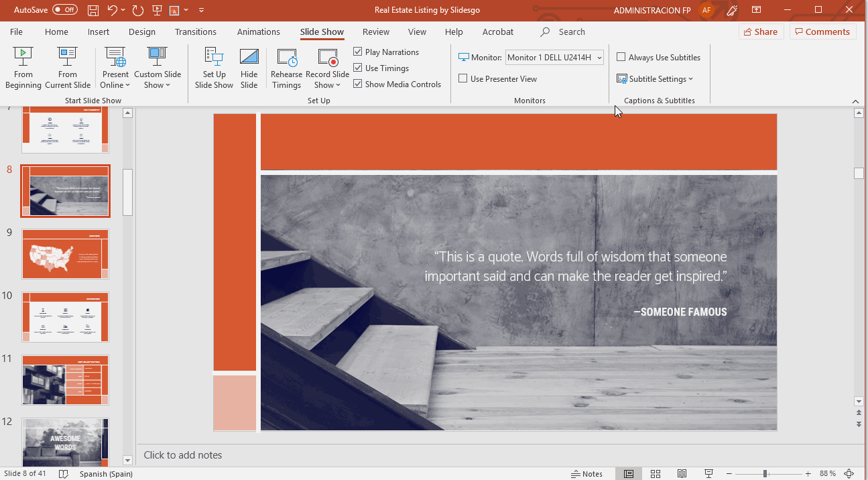Enable Always Use Subtitles
868x480 pixels.
(x=621, y=58)
